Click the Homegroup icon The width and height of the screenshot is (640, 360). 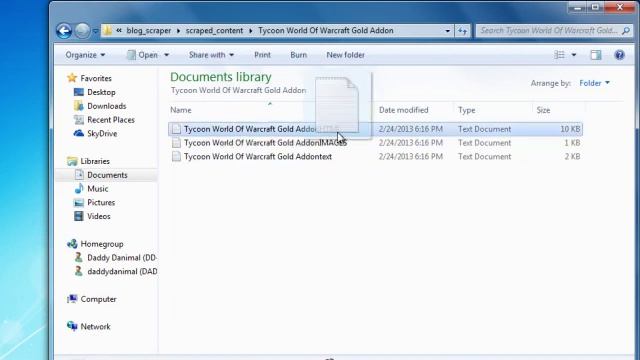tap(72, 244)
